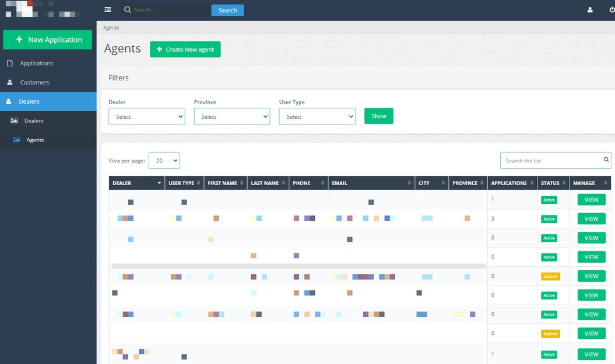Image resolution: width=615 pixels, height=364 pixels.
Task: Open the User Type filter dropdown
Action: [x=317, y=116]
